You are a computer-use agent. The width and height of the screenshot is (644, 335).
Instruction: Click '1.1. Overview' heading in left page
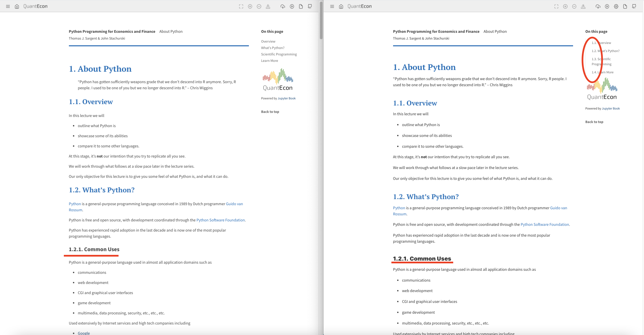[91, 102]
